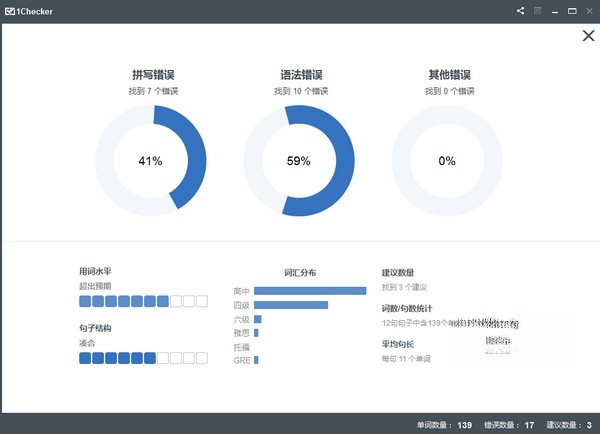The height and width of the screenshot is (434, 600).
Task: Click the 六级 vocabulary bar
Action: tap(258, 319)
